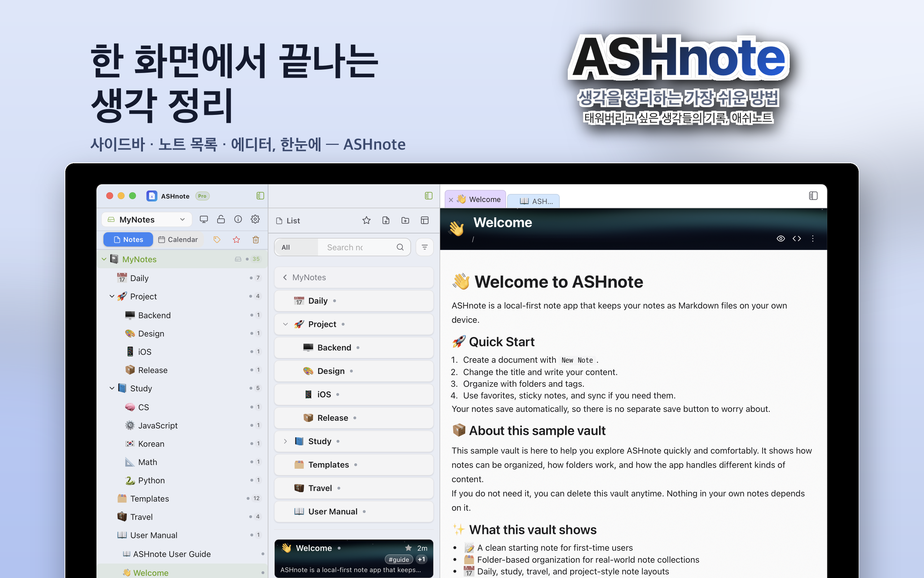Open the three-dot more menu in editor
This screenshot has width=924, height=578.
812,238
